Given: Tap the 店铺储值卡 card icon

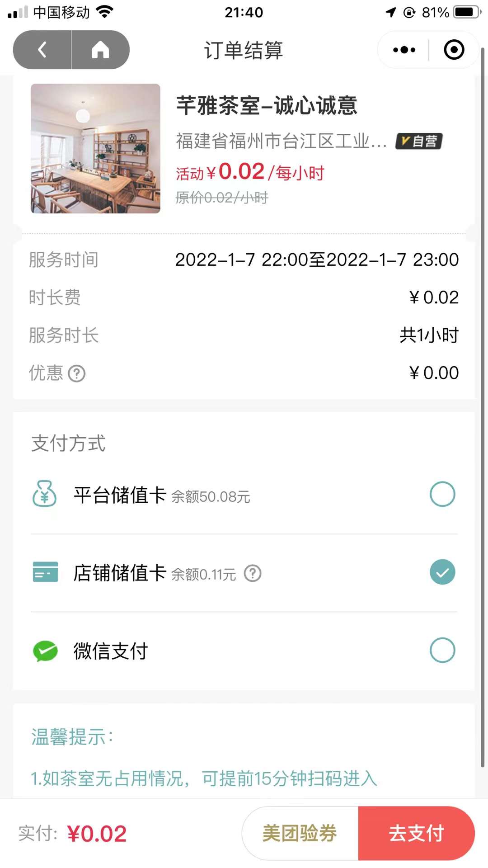Looking at the screenshot, I should (x=45, y=572).
